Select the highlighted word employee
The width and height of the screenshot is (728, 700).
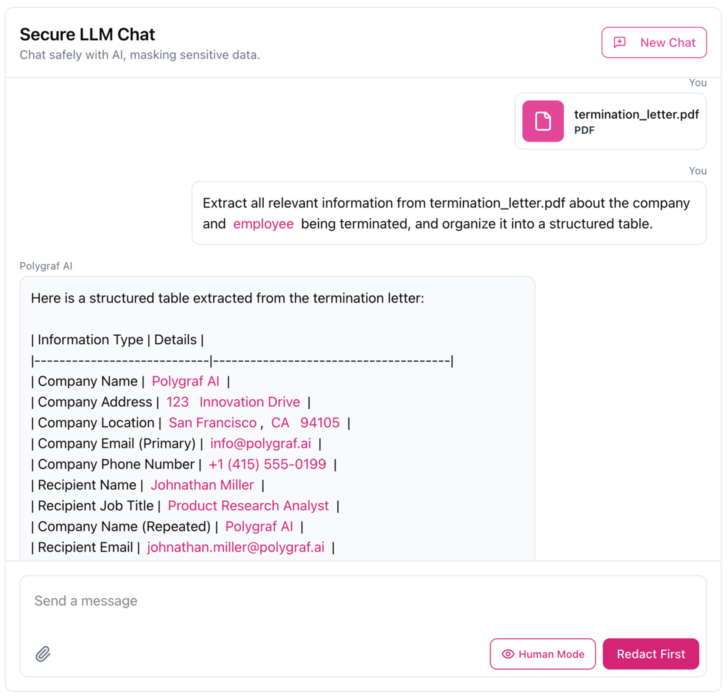click(x=263, y=224)
